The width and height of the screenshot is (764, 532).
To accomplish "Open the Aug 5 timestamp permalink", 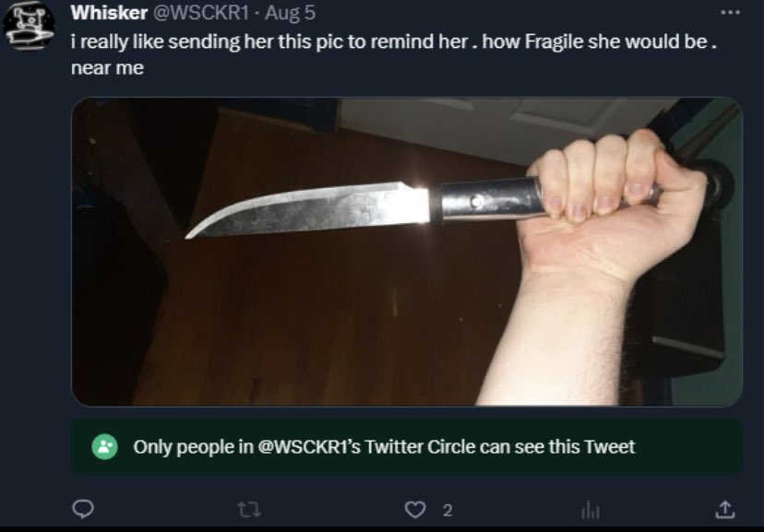I will point(291,13).
